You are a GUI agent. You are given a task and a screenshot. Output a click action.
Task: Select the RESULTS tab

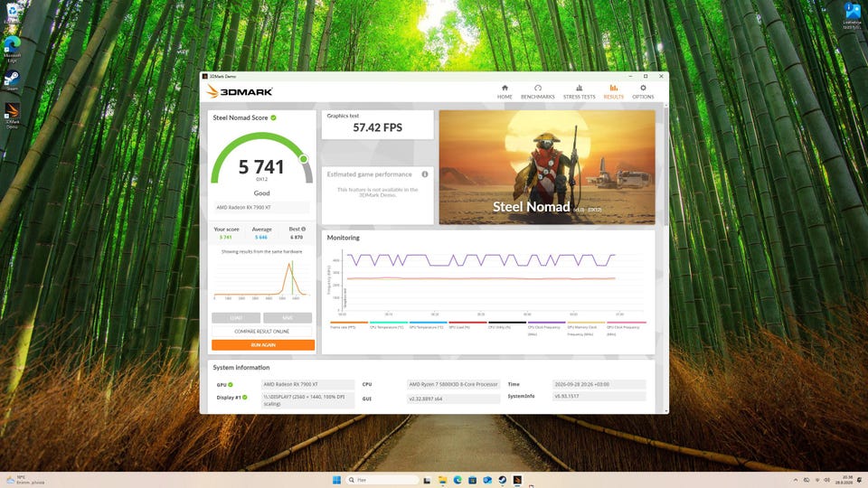point(613,92)
